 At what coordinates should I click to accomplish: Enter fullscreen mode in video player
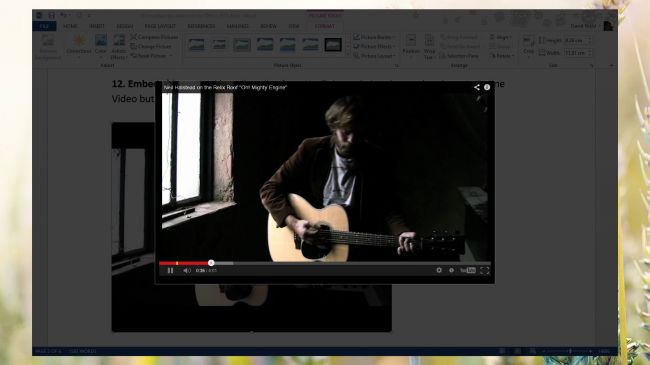coord(485,270)
